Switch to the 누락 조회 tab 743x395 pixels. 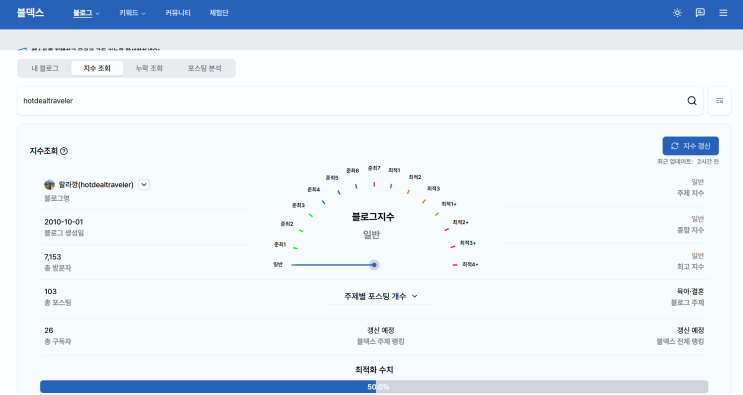[x=149, y=68]
